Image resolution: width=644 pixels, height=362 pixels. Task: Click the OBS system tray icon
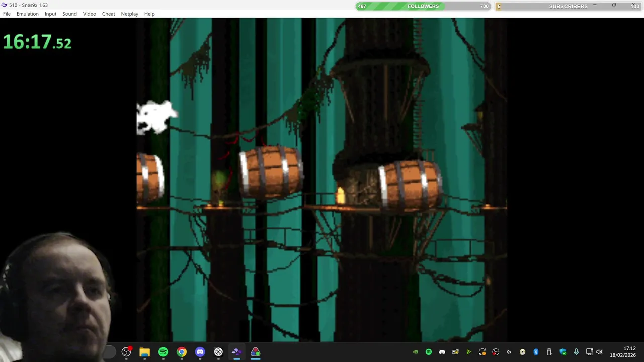coord(496,352)
